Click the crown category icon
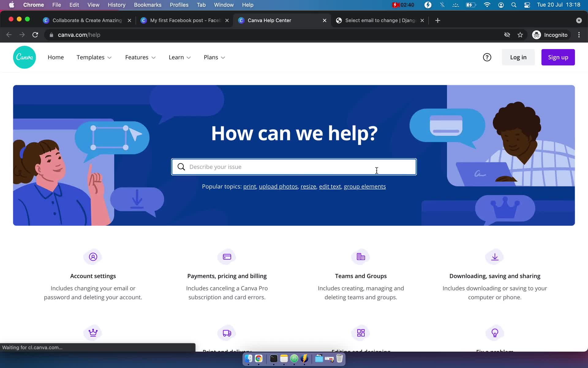 point(93,333)
